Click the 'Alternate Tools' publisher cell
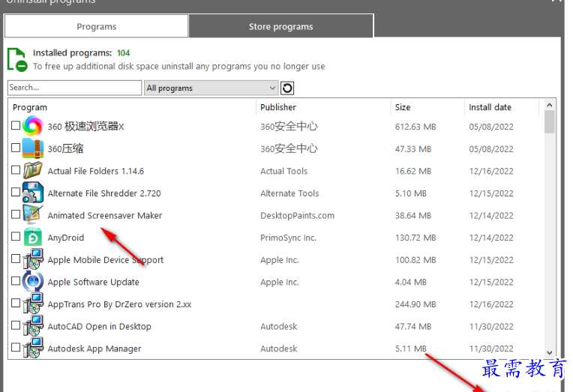This screenshot has width=573, height=392. pos(289,193)
